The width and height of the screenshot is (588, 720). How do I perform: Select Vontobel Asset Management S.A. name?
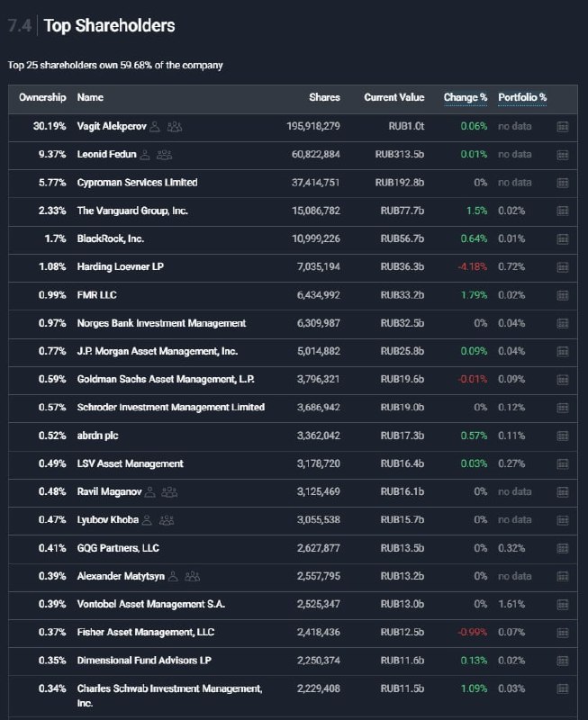click(151, 604)
